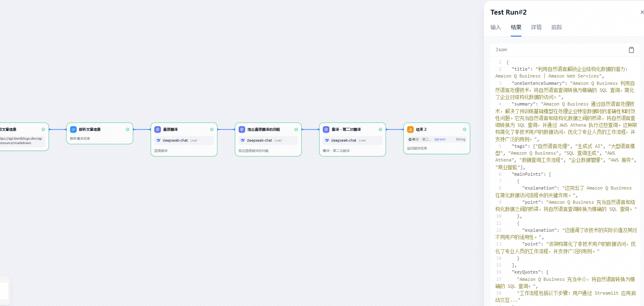This screenshot has height=306, width=644.
Task: Click green status check on 解析文章信息 node
Action: pyautogui.click(x=128, y=129)
